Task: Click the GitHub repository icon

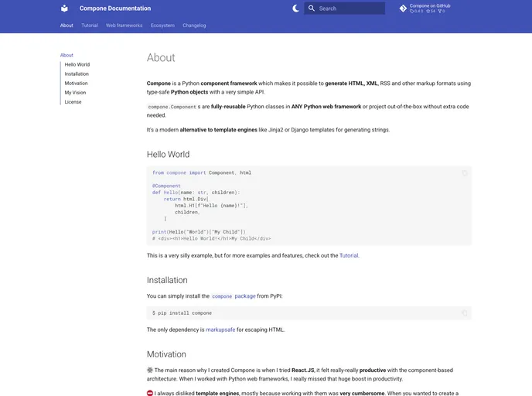Action: coord(403,9)
